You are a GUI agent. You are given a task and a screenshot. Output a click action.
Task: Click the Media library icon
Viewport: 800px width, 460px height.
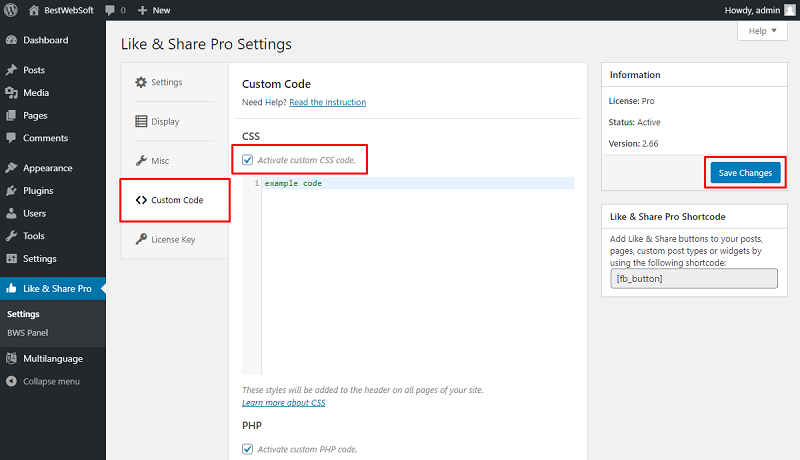click(x=11, y=93)
